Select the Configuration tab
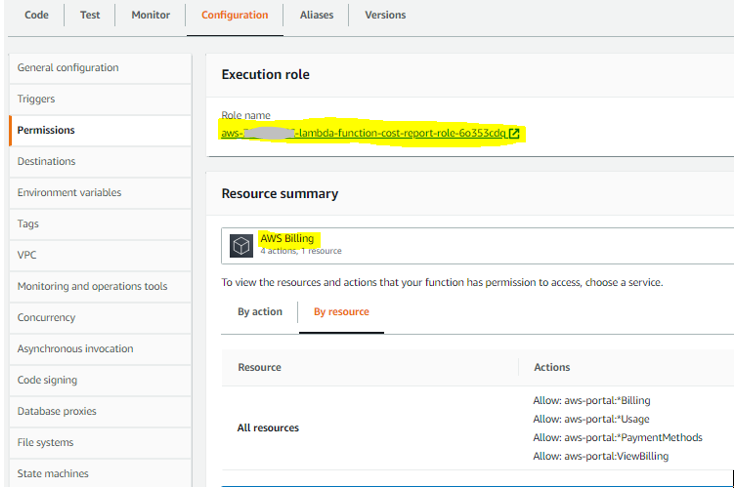The height and width of the screenshot is (493, 740). 235,15
